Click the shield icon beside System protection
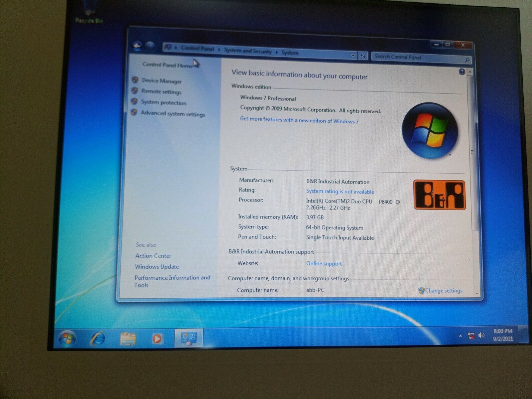This screenshot has width=532, height=399. coord(134,101)
